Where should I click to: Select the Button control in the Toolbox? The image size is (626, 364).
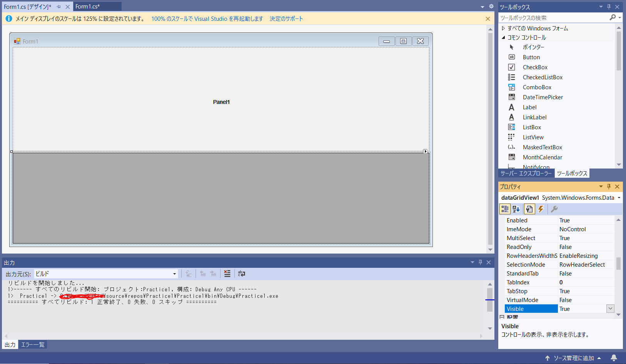tap(531, 57)
